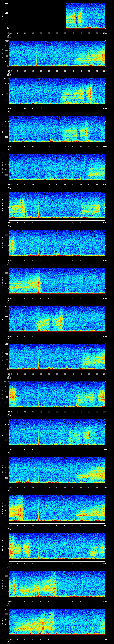Click the 18:23:00 start time label

(9, 564)
